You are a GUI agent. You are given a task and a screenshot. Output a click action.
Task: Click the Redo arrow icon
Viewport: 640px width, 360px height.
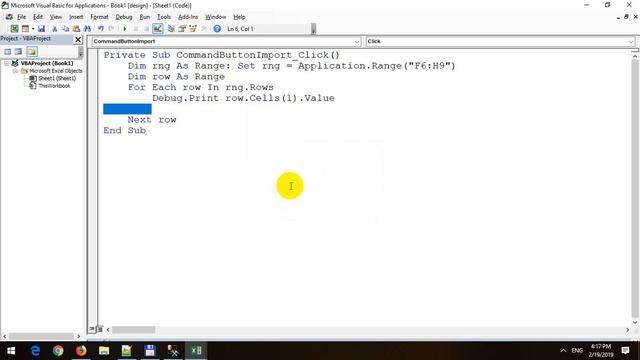pos(111,29)
